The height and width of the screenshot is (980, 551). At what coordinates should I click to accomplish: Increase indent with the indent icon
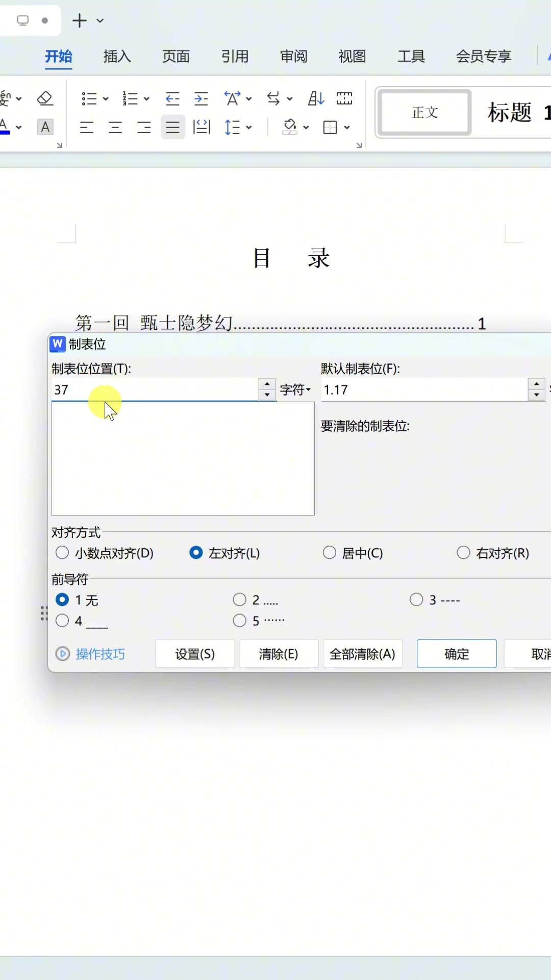tap(202, 99)
